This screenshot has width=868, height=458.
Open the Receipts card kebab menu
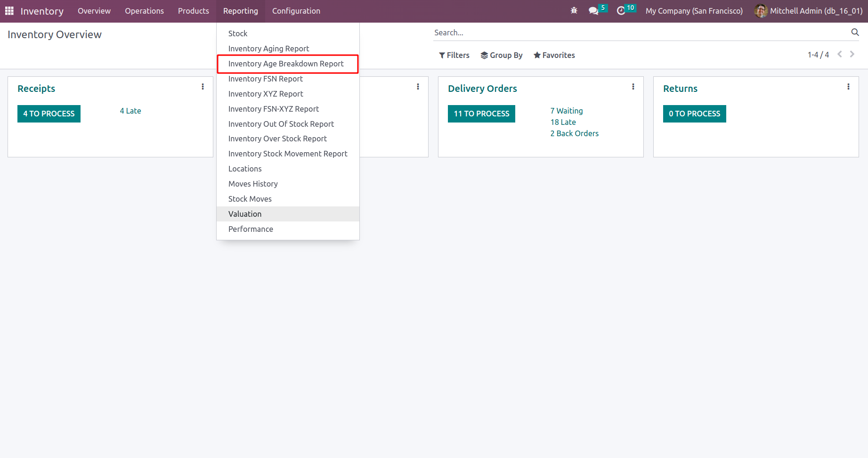pyautogui.click(x=203, y=87)
